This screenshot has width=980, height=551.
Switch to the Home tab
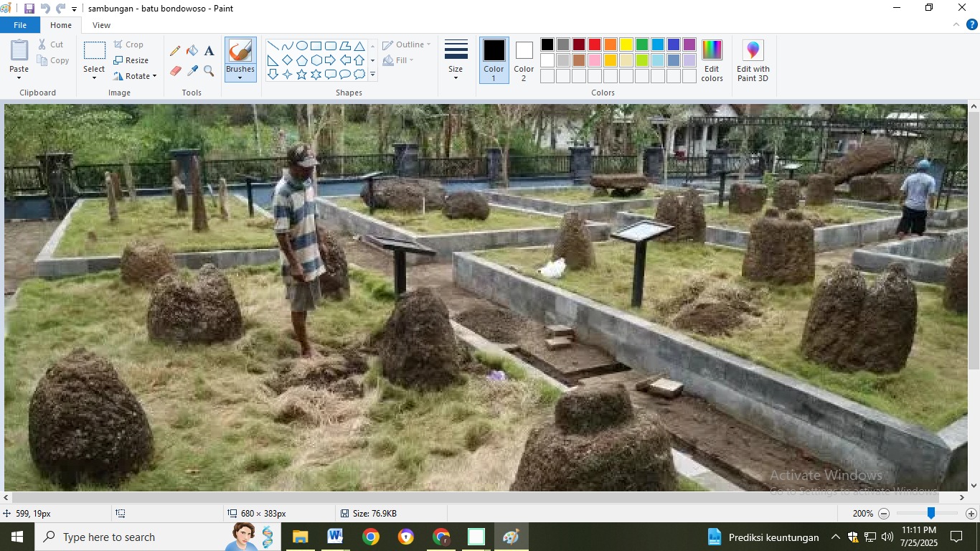click(x=61, y=25)
